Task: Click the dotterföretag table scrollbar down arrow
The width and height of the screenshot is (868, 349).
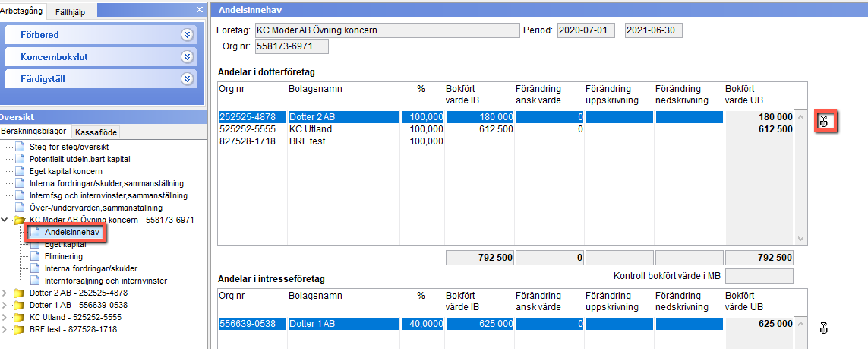Action: [x=800, y=238]
